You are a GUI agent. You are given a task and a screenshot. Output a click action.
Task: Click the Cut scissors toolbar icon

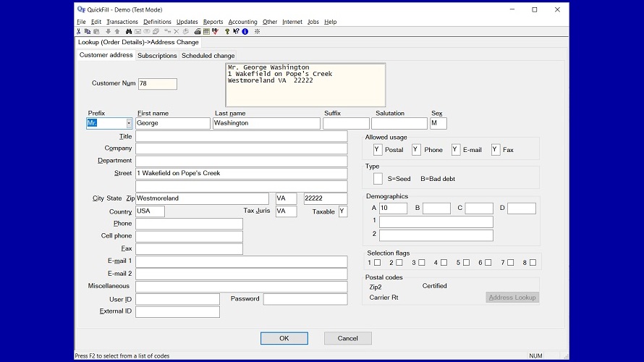pos(79,31)
